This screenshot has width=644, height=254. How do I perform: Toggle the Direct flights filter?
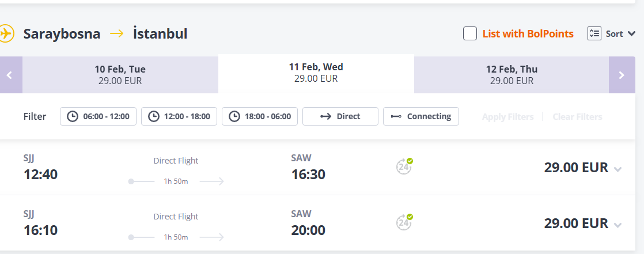pyautogui.click(x=340, y=116)
